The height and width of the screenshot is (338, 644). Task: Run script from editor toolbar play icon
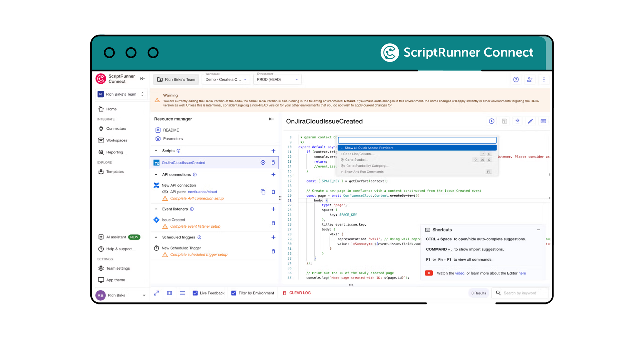coord(491,121)
